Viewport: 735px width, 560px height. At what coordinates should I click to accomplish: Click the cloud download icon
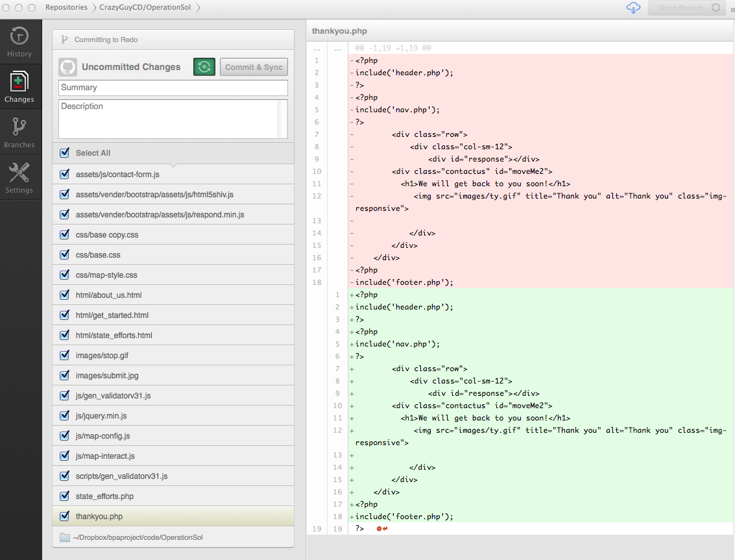[633, 8]
